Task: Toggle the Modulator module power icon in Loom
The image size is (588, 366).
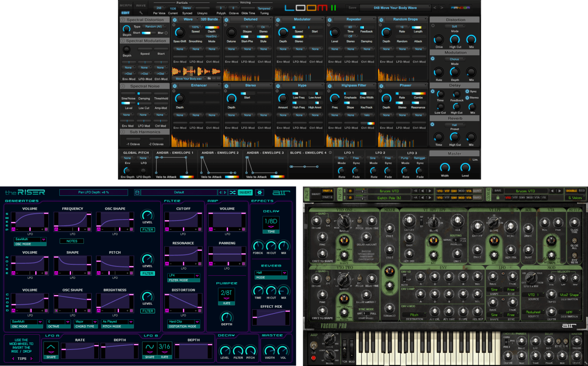Action: coord(278,20)
